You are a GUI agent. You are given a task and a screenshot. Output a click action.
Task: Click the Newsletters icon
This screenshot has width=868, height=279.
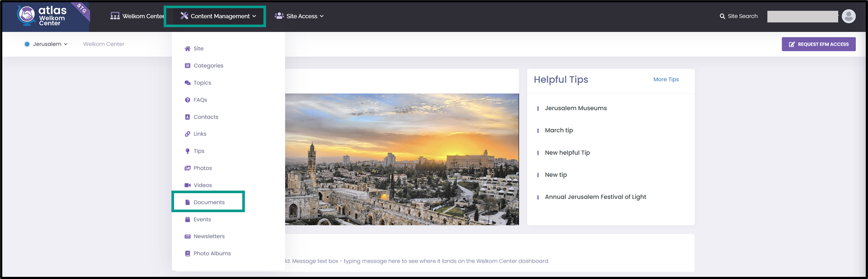187,236
